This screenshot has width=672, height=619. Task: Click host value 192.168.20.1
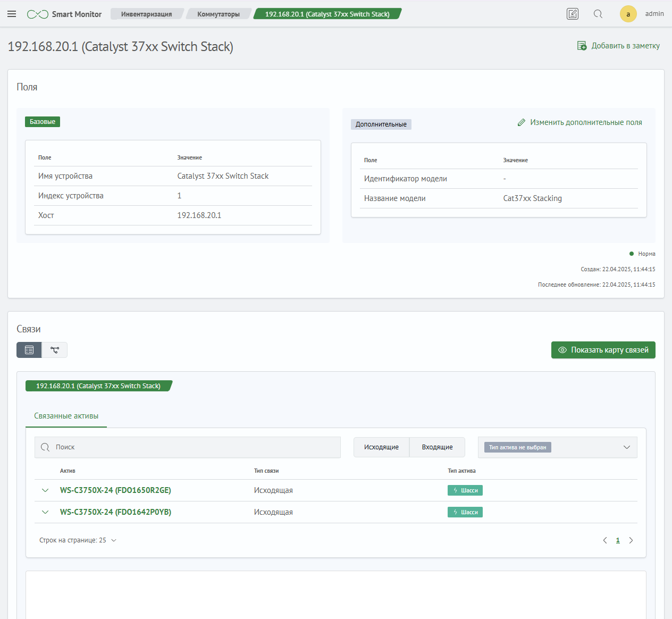point(199,215)
